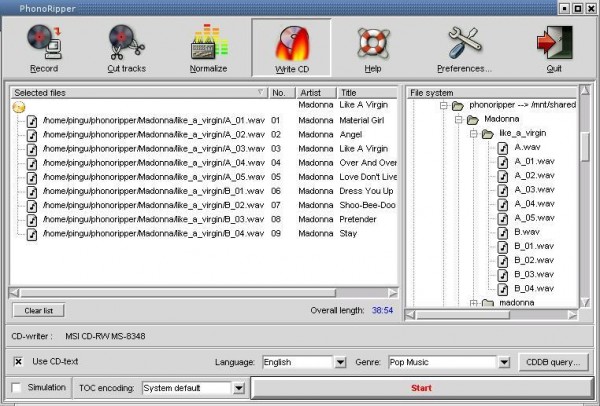This screenshot has height=406, width=600.
Task: Click the like_a_virgin folder icon
Action: (488, 134)
